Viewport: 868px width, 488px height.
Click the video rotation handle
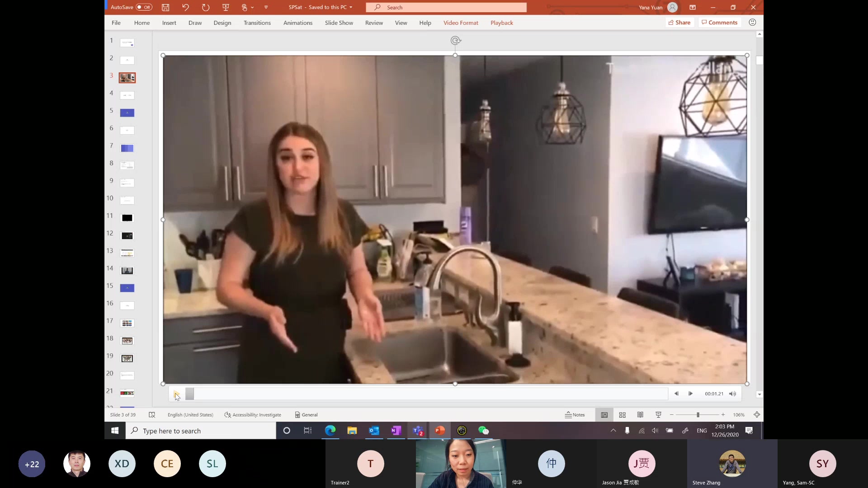tap(455, 41)
